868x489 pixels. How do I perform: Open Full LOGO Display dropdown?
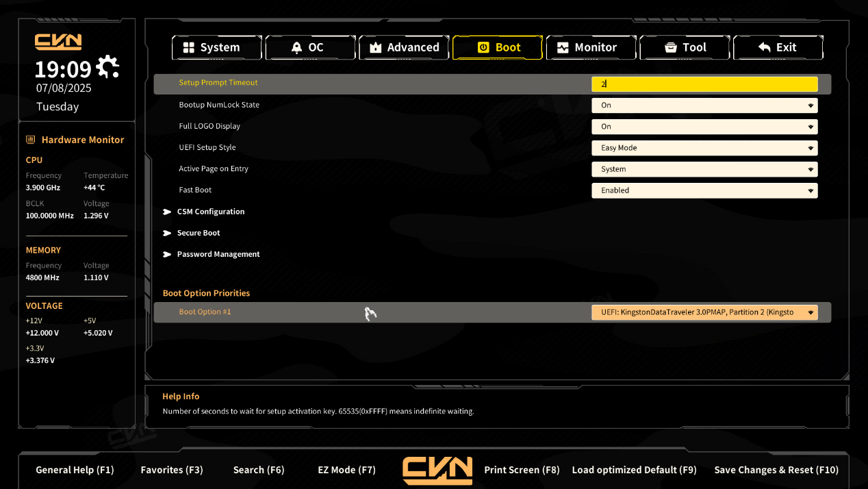[704, 127]
